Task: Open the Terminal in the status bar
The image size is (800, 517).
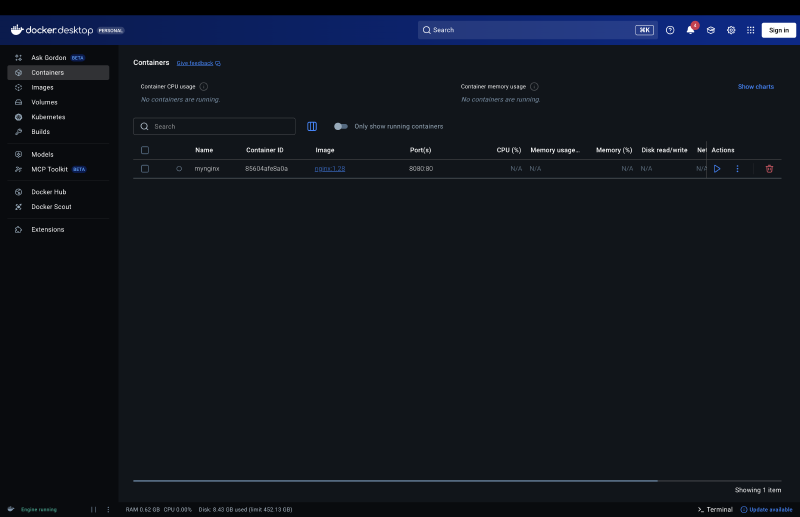Action: coord(715,509)
